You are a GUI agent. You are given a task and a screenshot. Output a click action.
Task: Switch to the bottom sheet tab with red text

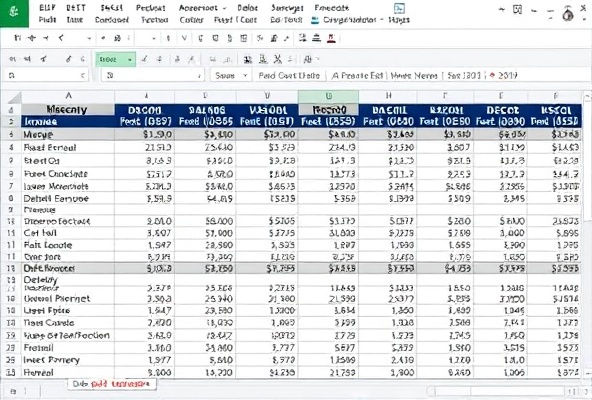[x=112, y=384]
